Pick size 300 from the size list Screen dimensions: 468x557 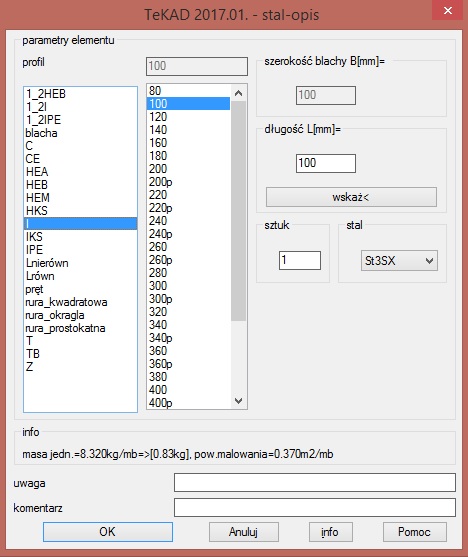(x=189, y=286)
